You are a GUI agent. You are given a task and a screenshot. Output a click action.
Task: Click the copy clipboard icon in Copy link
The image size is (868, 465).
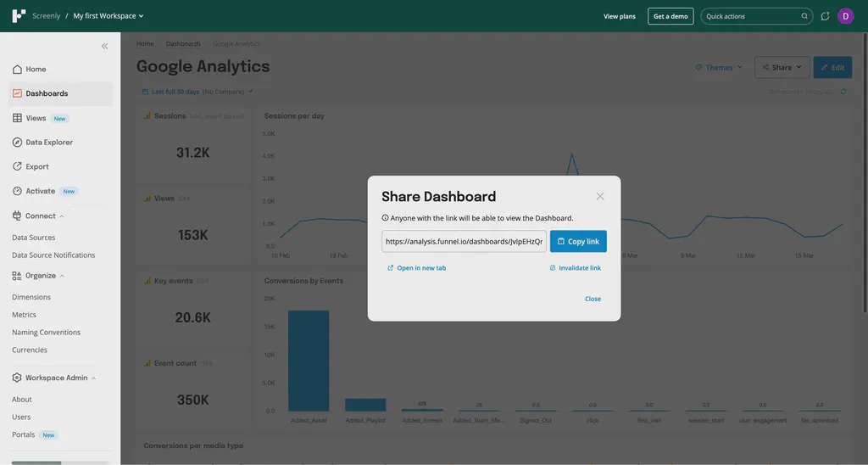coord(561,241)
